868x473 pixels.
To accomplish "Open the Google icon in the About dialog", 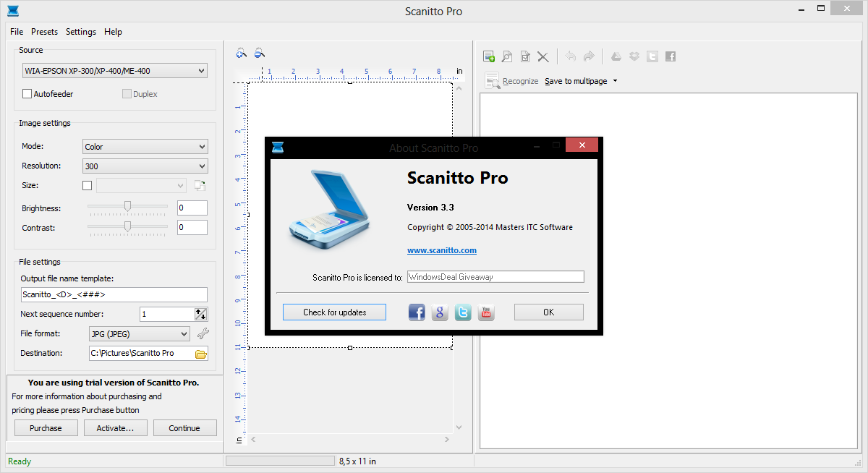I will click(x=440, y=312).
